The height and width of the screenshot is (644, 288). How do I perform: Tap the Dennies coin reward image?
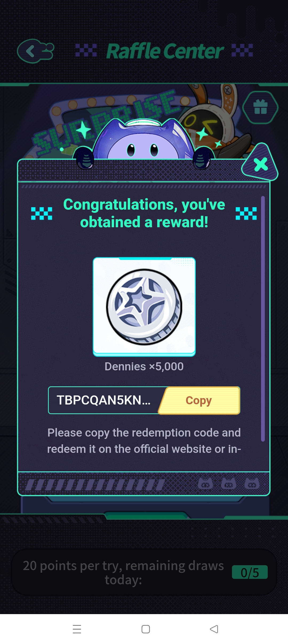click(144, 307)
